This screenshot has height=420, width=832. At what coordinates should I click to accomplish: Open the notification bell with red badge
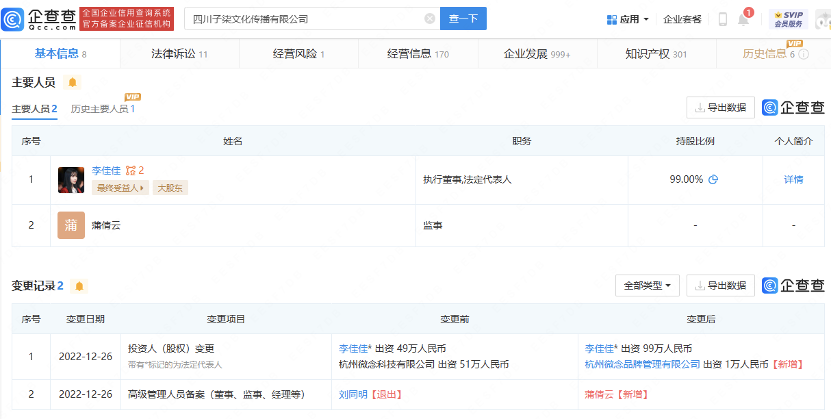[x=745, y=18]
